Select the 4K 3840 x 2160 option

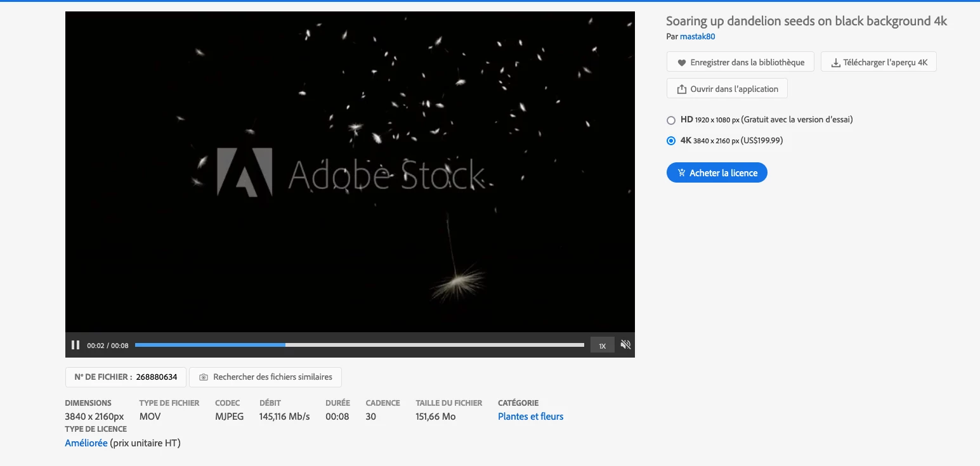coord(671,141)
